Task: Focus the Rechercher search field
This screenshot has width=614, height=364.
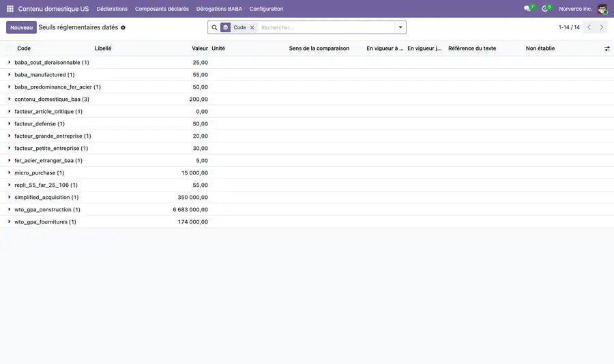Action: (x=327, y=27)
